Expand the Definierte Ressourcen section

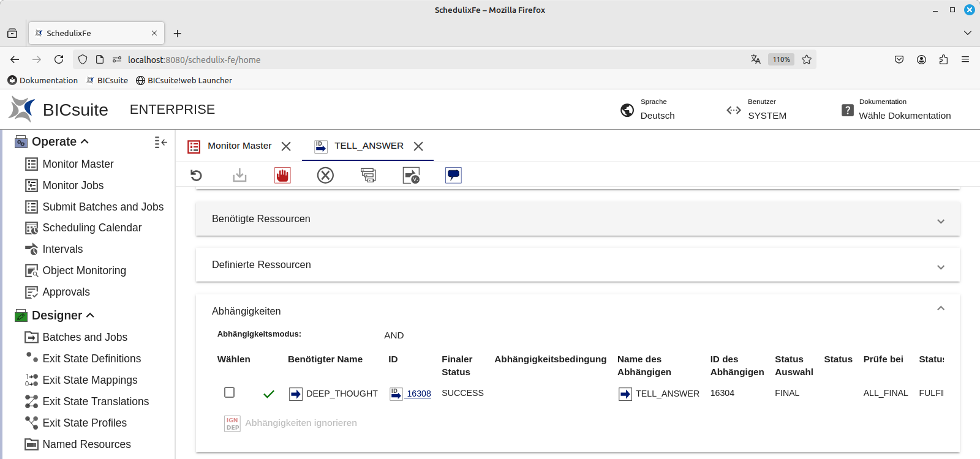pyautogui.click(x=940, y=267)
